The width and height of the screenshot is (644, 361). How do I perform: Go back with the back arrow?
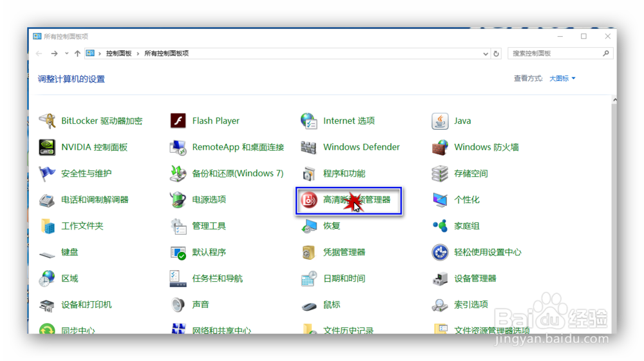(39, 54)
